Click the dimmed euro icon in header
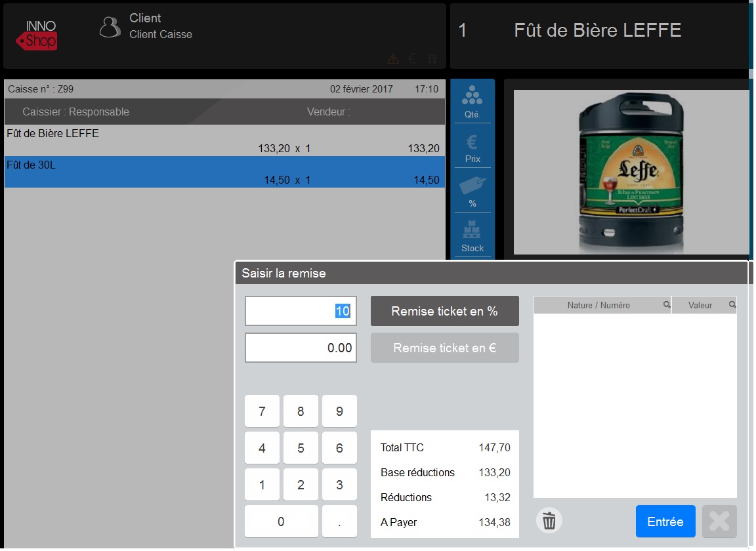Screen dimensions: 756x551 point(413,59)
